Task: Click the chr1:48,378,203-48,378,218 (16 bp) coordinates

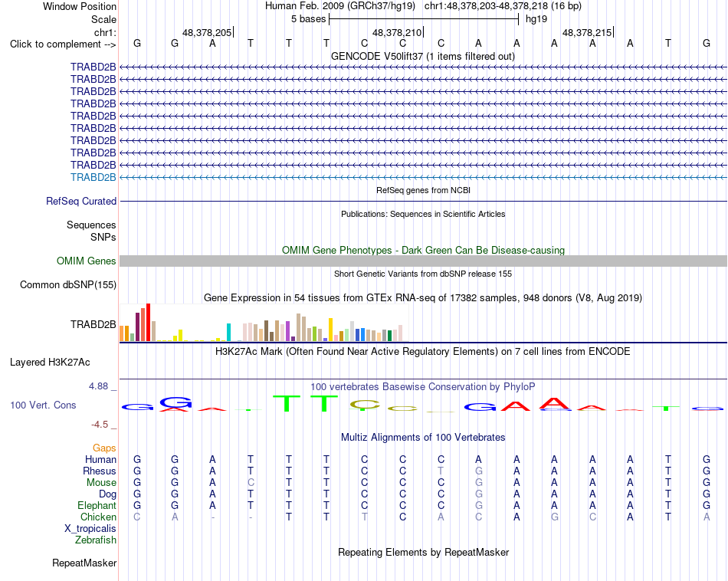Action: (x=503, y=6)
